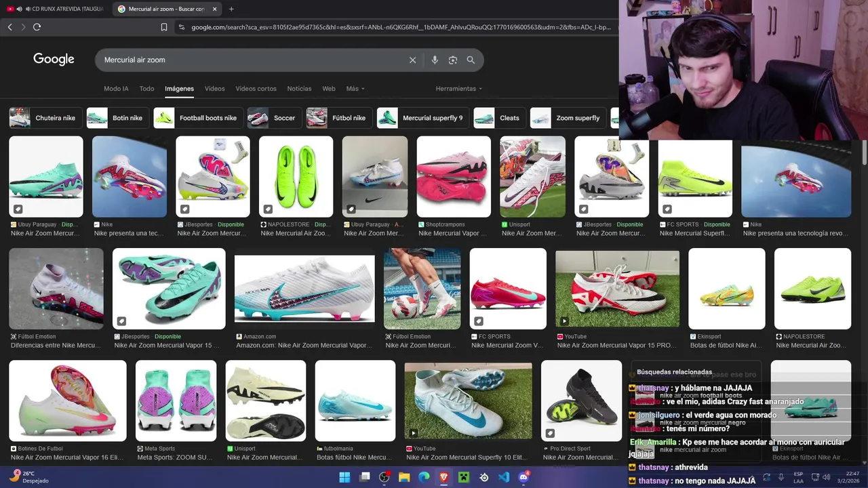Select the Imágenes tab
The height and width of the screenshot is (488, 868).
tap(179, 89)
